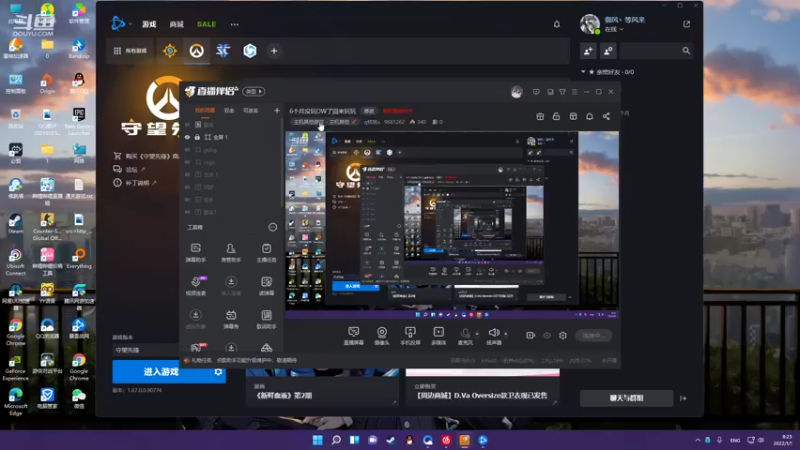Screen dimensions: 800x450
Task: Open the three-dots more menu
Action: coord(234,24)
